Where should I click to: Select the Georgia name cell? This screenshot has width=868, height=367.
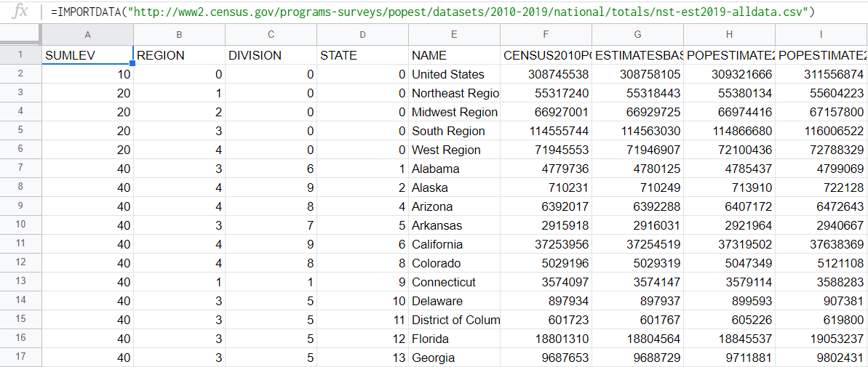[455, 358]
